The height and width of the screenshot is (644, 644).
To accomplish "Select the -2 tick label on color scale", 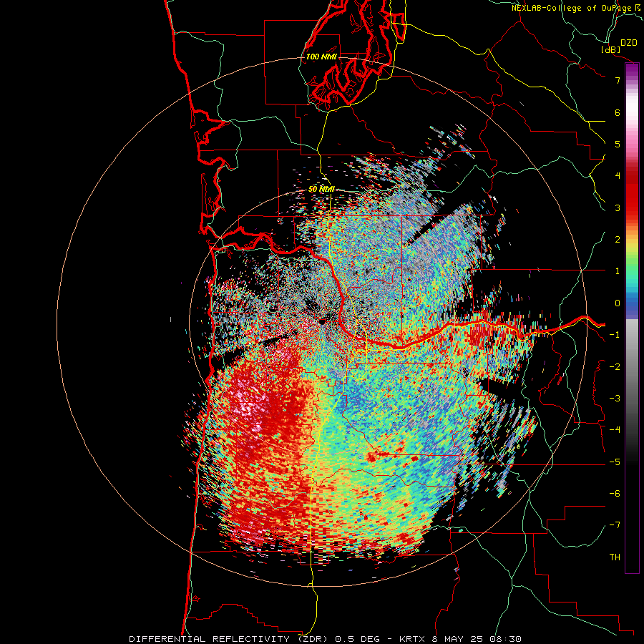I will 615,366.
